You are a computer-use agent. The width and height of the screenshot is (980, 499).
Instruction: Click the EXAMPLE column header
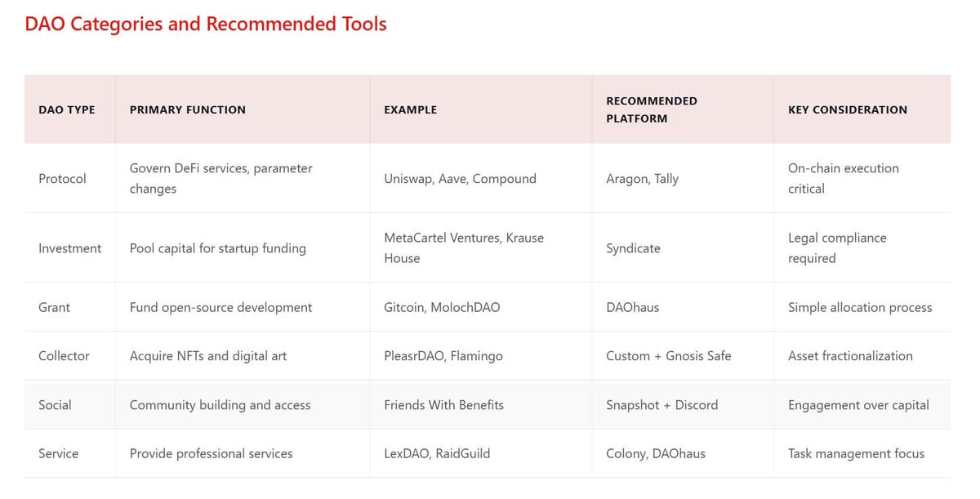click(x=410, y=109)
